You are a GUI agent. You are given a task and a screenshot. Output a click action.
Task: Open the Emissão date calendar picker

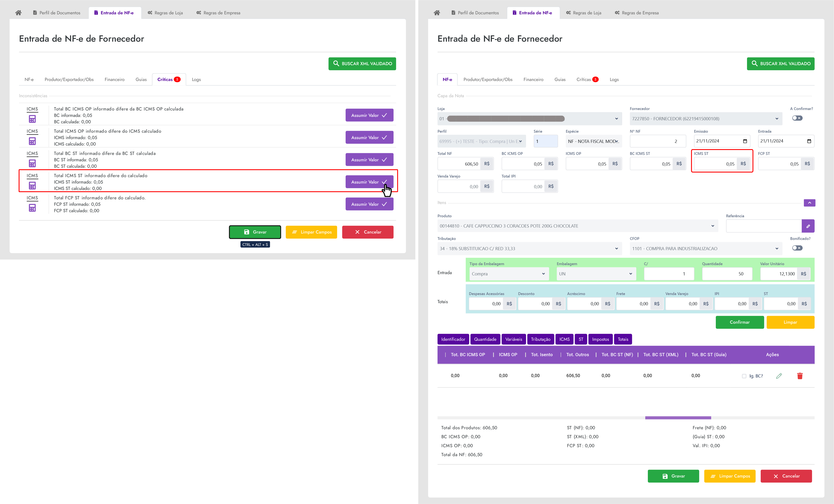745,141
